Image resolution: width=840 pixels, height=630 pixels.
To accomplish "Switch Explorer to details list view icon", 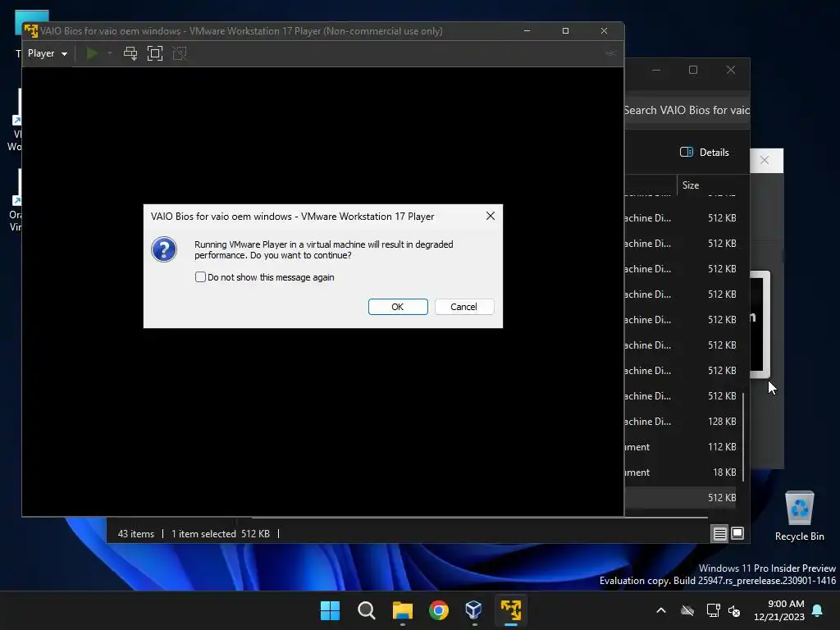I will tap(719, 533).
